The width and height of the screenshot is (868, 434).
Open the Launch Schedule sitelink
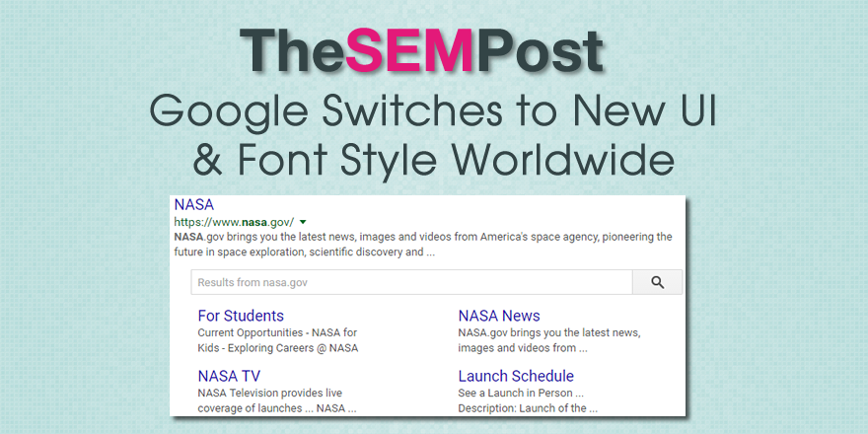click(516, 376)
